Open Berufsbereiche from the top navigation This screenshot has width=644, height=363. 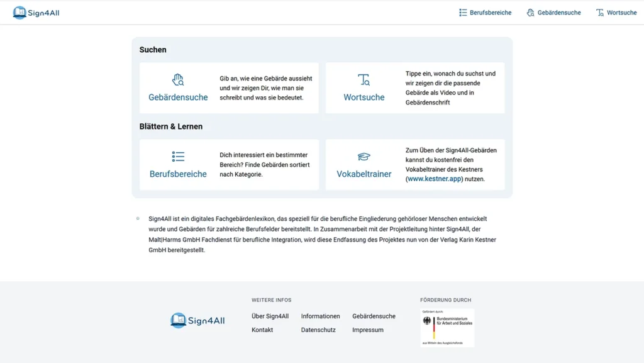pyautogui.click(x=489, y=12)
